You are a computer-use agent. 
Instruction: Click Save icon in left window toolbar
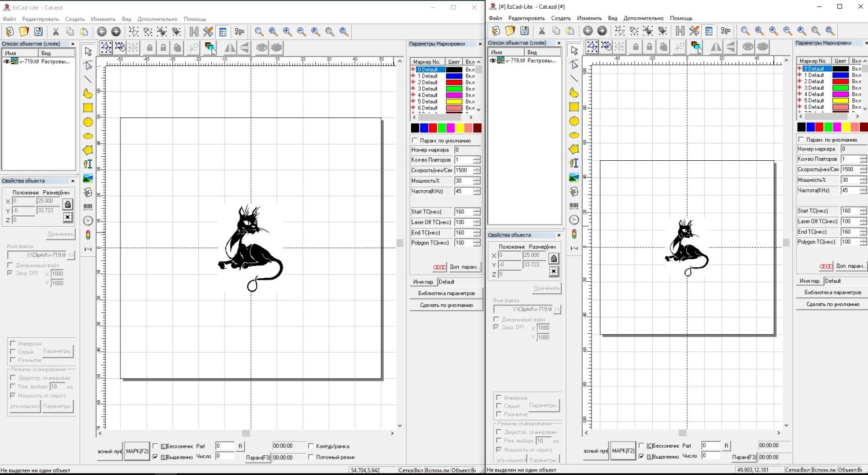click(x=38, y=31)
